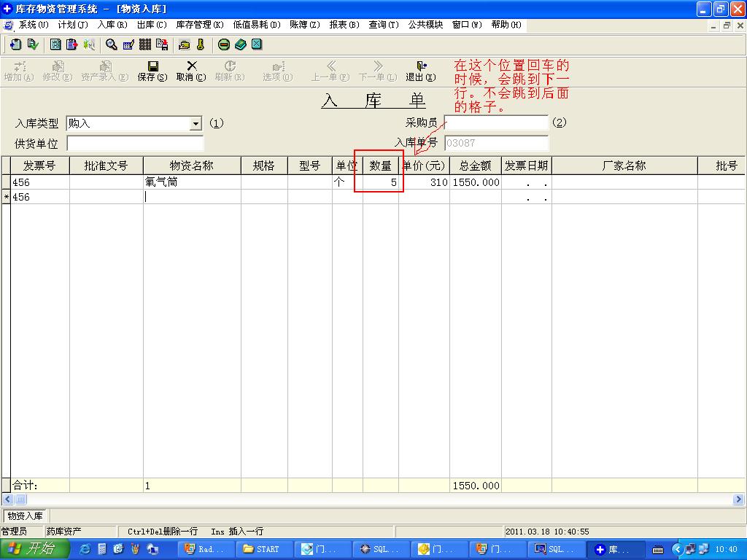Viewport: 747px width, 560px height.
Task: Click the document-to-floppy export icon
Action: click(162, 44)
